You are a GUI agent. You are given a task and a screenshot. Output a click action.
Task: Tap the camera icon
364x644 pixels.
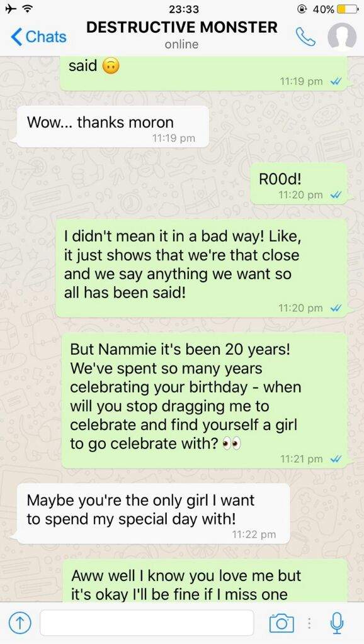[x=282, y=623]
